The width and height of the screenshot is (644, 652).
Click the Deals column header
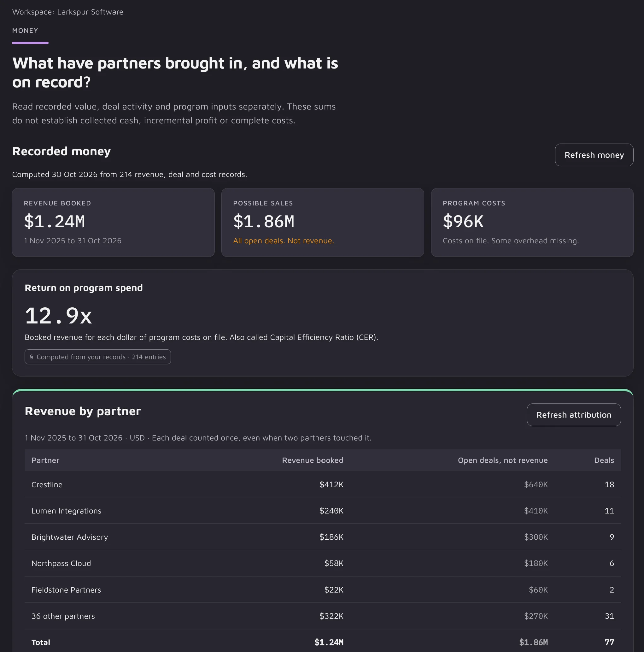click(x=604, y=460)
